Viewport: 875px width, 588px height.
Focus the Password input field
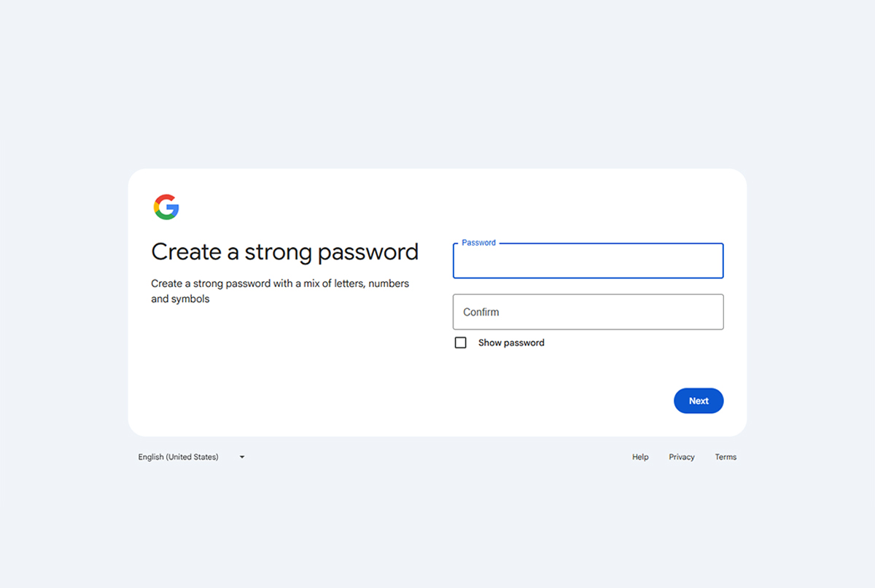click(x=588, y=261)
